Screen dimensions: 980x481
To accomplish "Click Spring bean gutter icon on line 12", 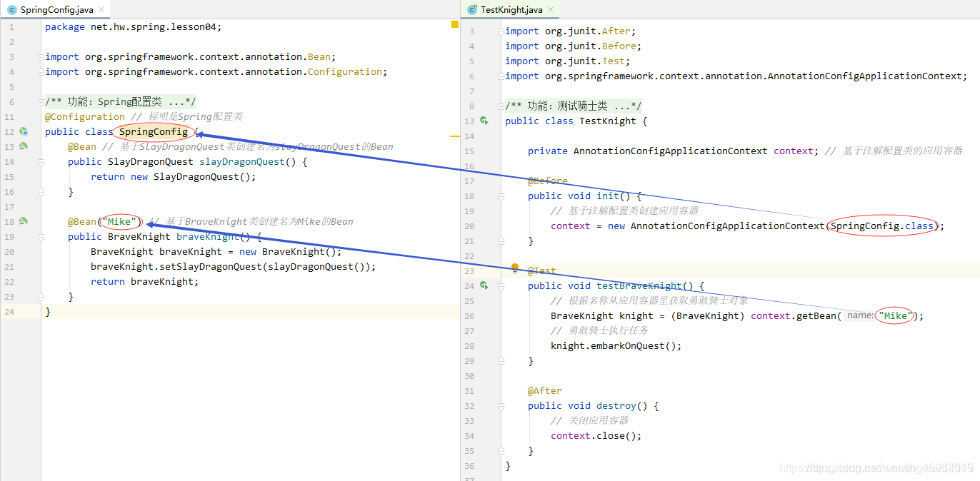I will [24, 131].
